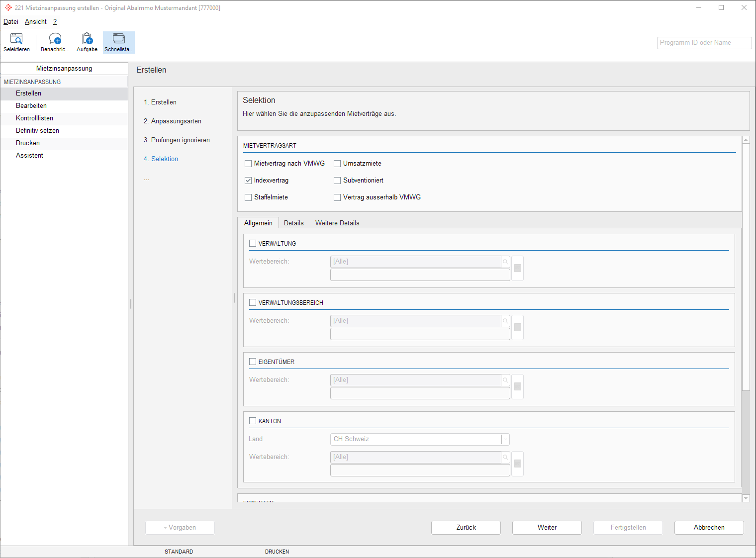756x558 pixels.
Task: Go to wizard step 3. Prüfungen ignorieren
Action: pos(177,140)
